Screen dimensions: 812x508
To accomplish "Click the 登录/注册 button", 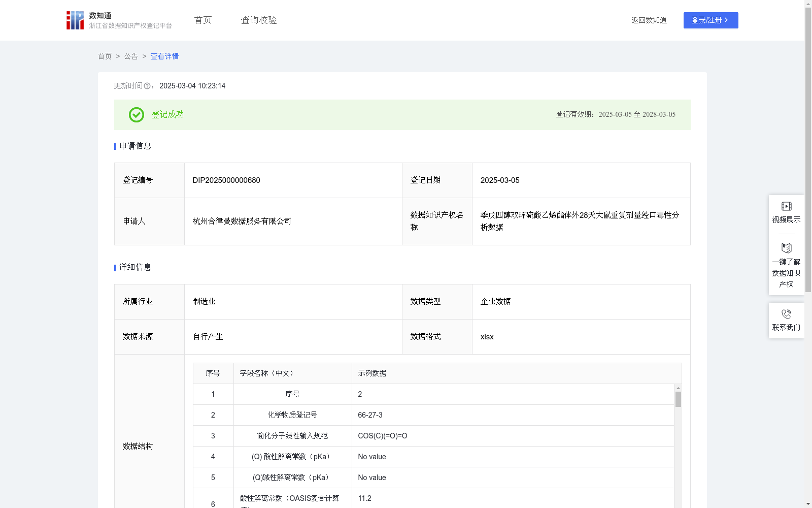I will (x=710, y=20).
